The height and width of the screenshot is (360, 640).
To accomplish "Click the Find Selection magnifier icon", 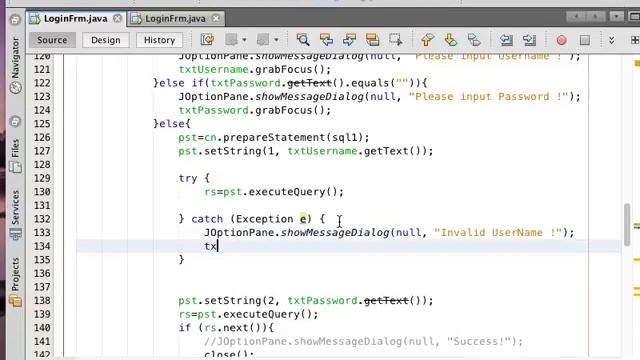I will (x=303, y=40).
